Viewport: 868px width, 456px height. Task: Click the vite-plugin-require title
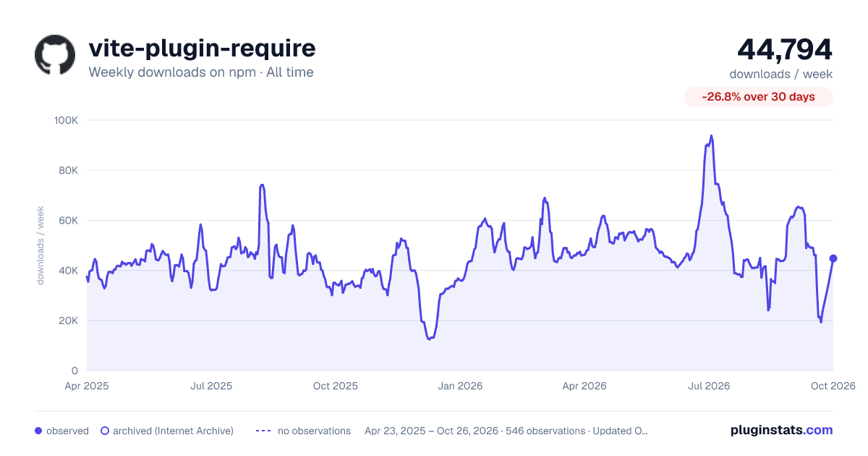pyautogui.click(x=202, y=48)
